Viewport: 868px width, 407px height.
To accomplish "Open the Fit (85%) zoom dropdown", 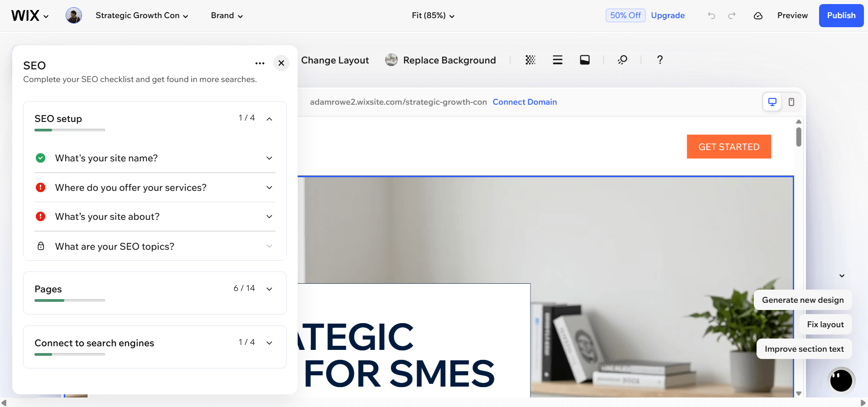I will click(x=433, y=16).
